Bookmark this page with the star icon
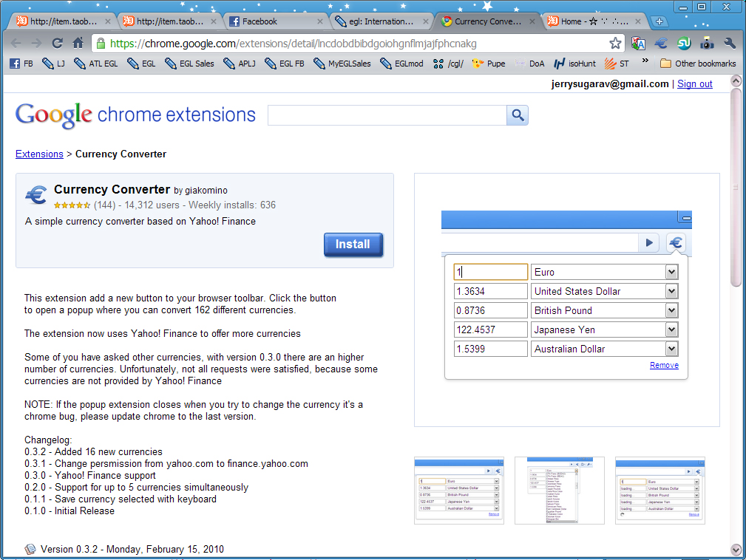 point(615,44)
